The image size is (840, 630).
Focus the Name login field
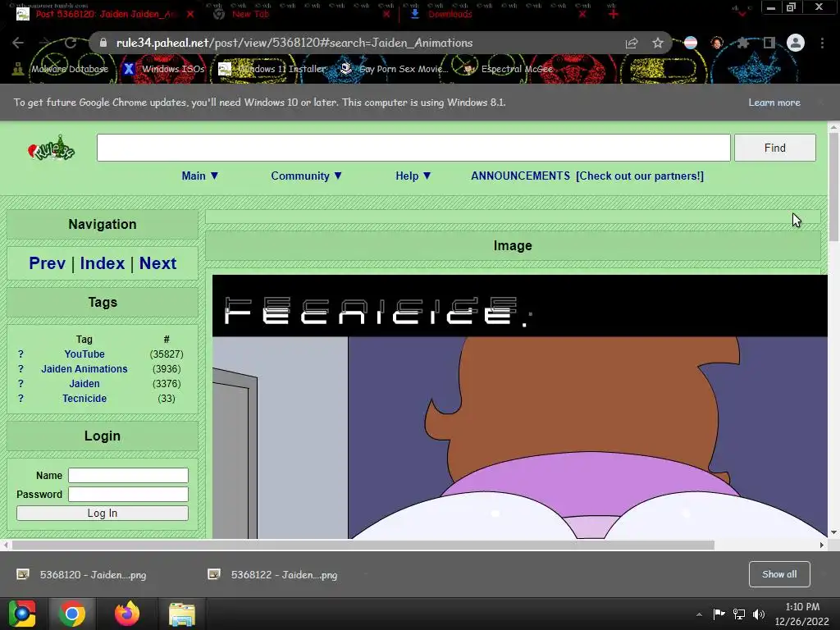[x=128, y=475]
